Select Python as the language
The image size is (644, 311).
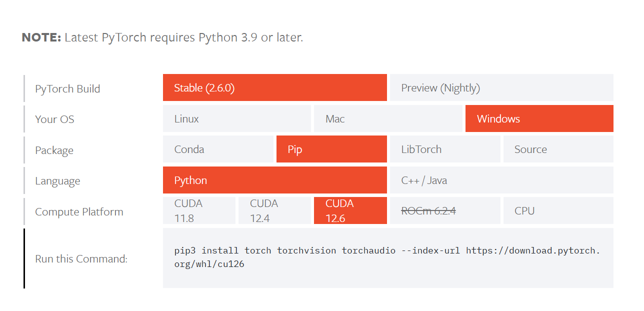274,180
